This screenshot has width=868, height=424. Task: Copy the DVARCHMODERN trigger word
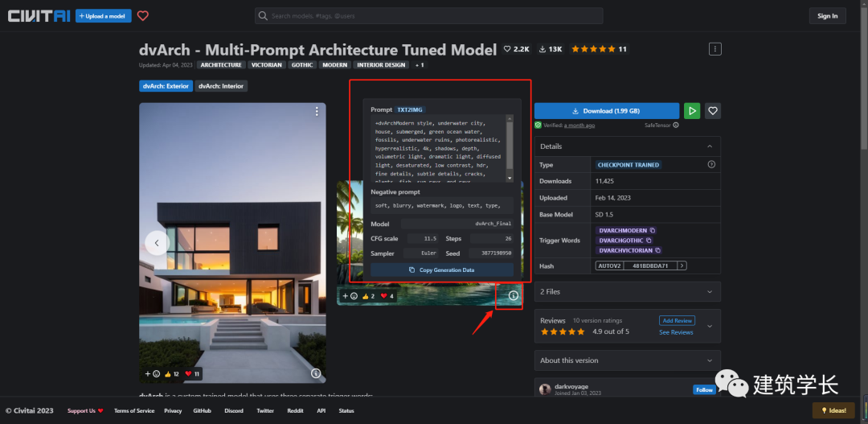653,230
